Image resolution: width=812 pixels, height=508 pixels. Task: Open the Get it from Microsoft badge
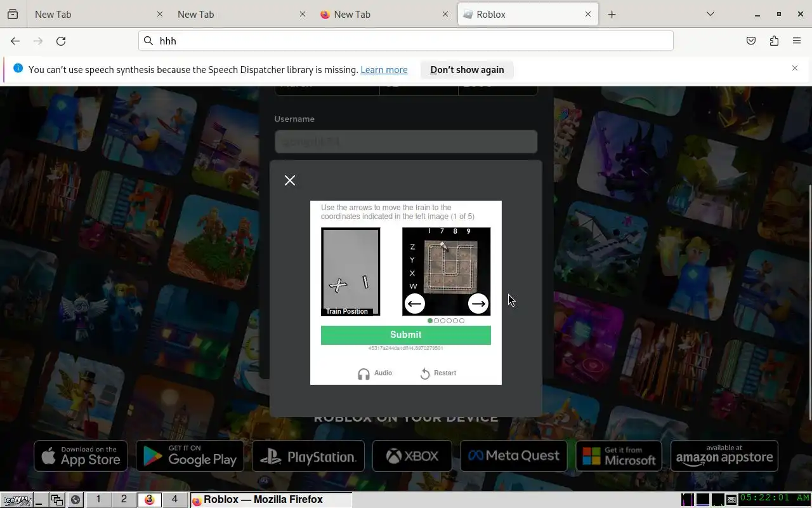[619, 456]
